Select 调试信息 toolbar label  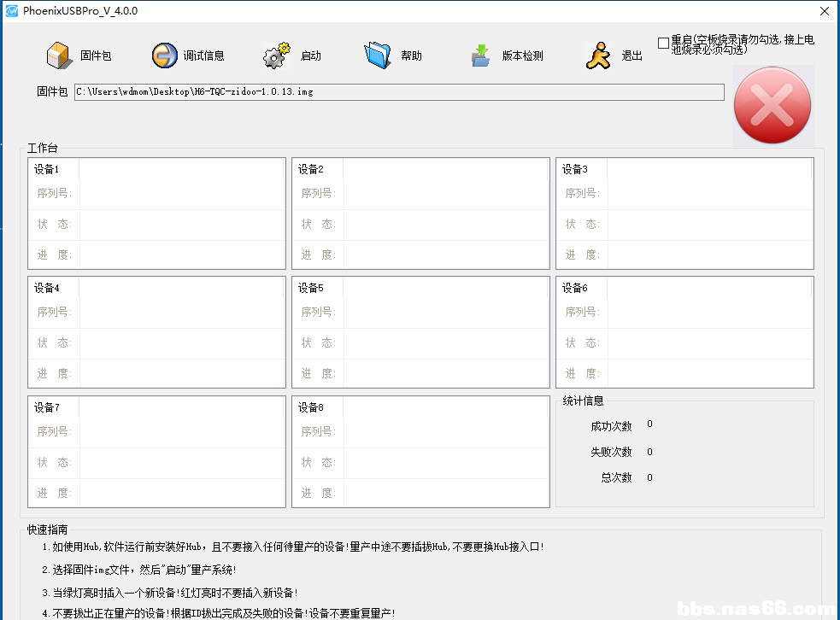click(x=203, y=56)
